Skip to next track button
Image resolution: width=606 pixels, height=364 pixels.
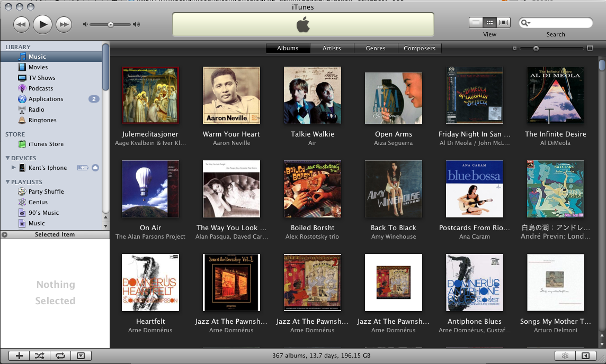point(64,25)
